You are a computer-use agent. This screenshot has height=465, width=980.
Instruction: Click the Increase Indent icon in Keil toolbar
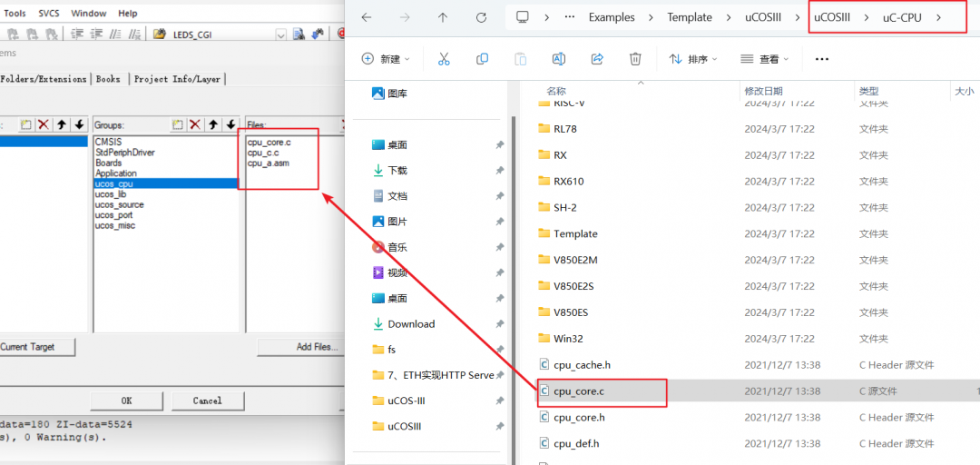pos(77,34)
